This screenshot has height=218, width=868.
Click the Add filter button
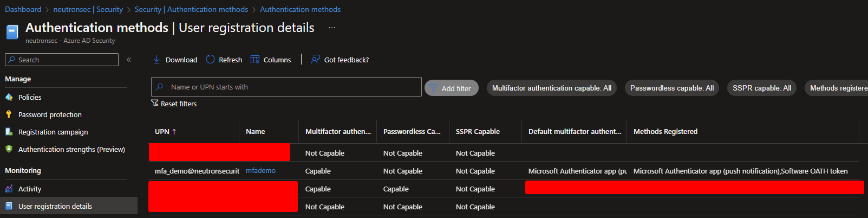(451, 88)
